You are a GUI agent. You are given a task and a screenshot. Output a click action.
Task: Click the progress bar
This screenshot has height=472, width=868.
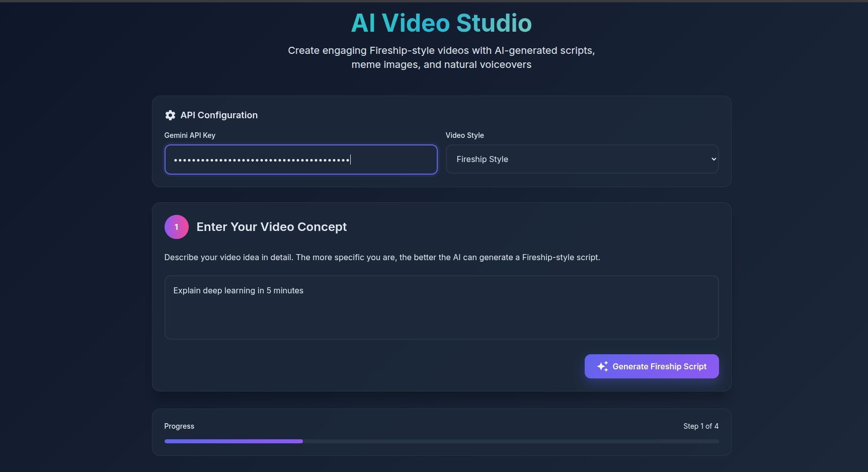click(x=441, y=441)
